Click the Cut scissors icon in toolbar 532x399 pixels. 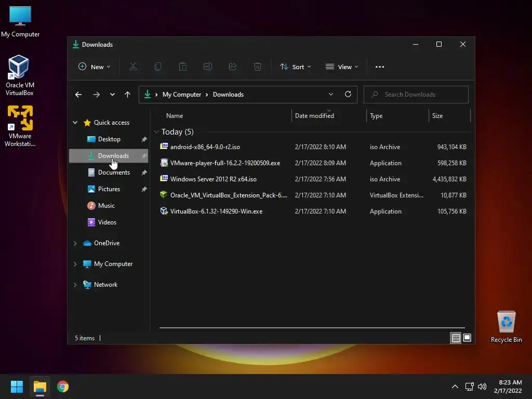[x=132, y=67]
